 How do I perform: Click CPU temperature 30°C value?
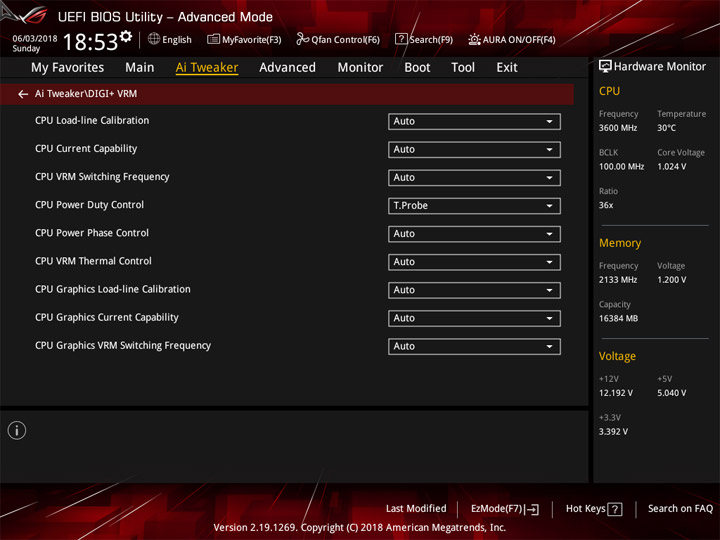666,128
